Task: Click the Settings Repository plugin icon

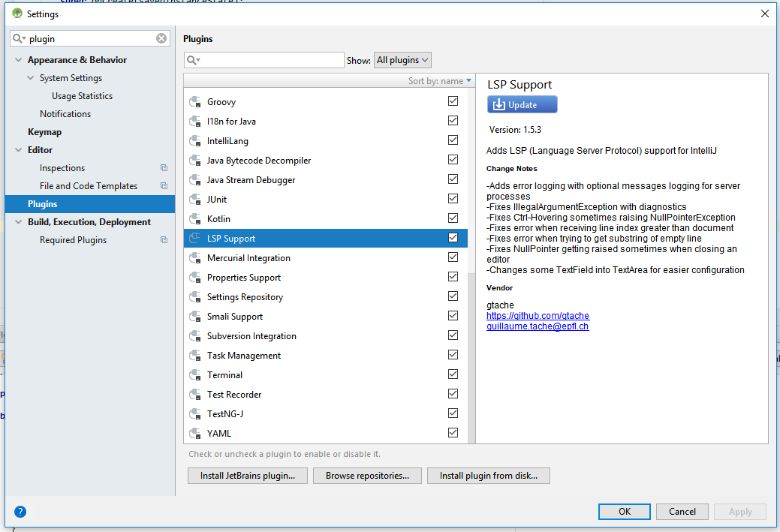Action: 195,297
